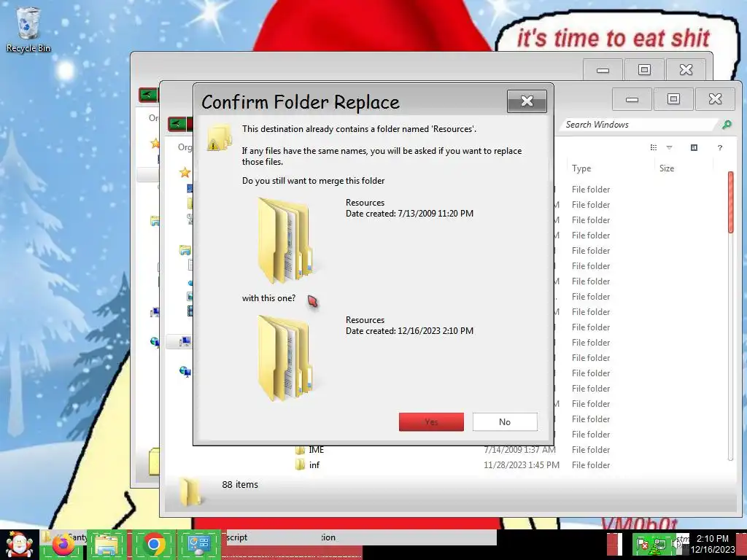747x560 pixels.
Task: Select the File folder type cell in IME row
Action: [x=591, y=449]
